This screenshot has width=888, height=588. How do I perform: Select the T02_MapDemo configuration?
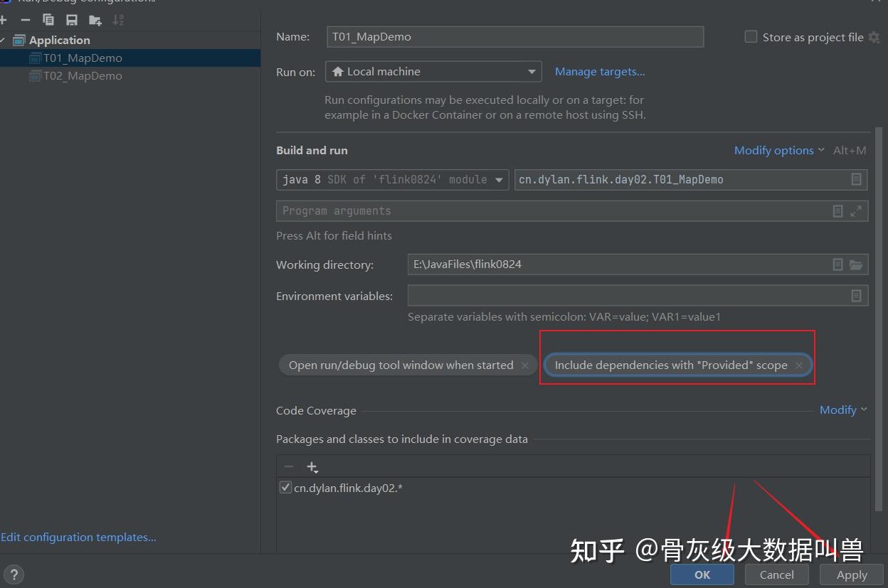83,75
